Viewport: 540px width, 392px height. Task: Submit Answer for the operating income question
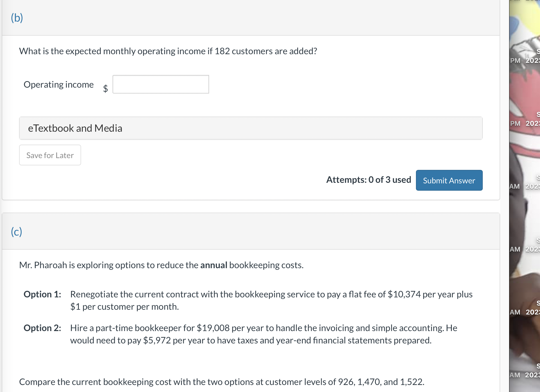[449, 180]
